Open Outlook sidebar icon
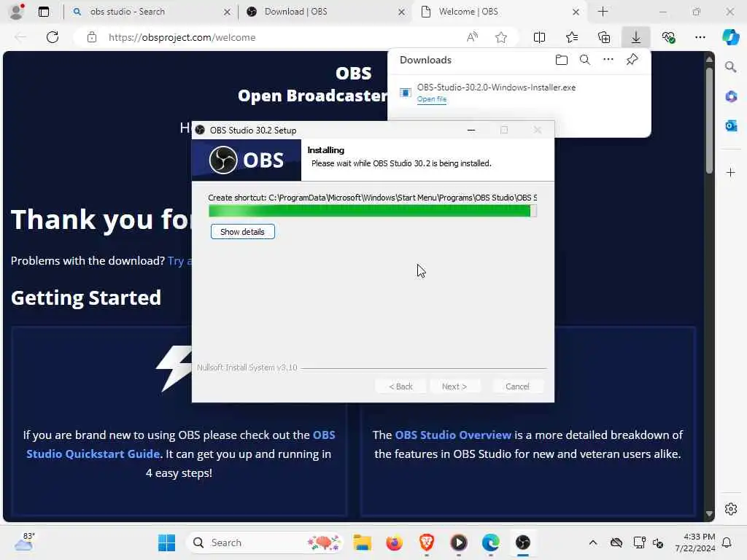 point(731,125)
